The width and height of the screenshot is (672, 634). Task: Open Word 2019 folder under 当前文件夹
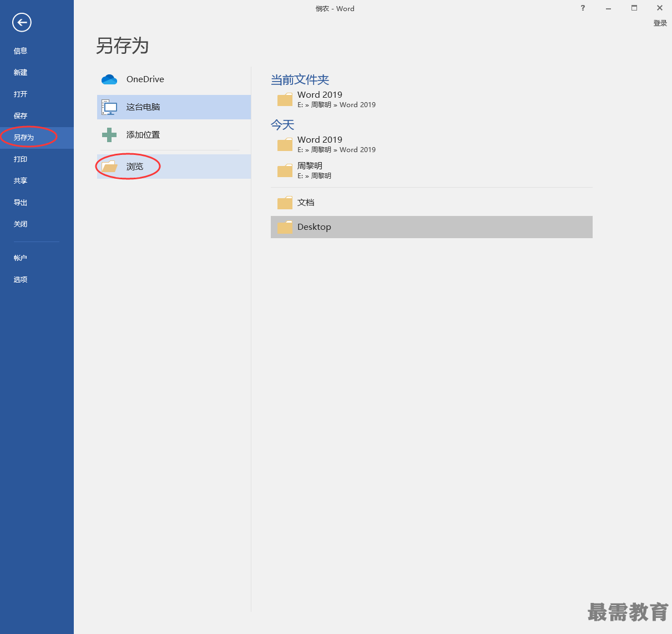(432, 99)
